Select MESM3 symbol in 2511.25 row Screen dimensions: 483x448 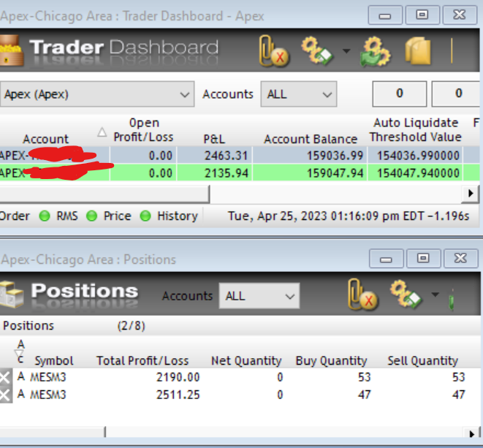coord(47,395)
